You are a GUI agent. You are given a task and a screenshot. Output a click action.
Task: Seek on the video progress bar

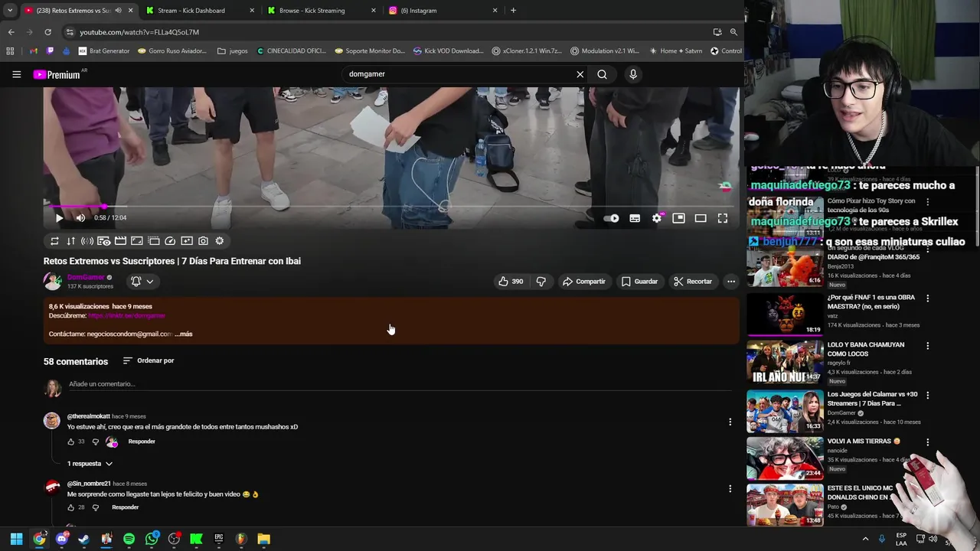point(390,207)
